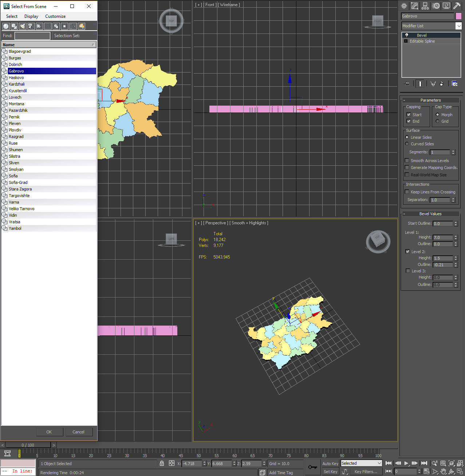Toggle the selection lock padlock icon
The height and width of the screenshot is (476, 465).
(x=162, y=463)
